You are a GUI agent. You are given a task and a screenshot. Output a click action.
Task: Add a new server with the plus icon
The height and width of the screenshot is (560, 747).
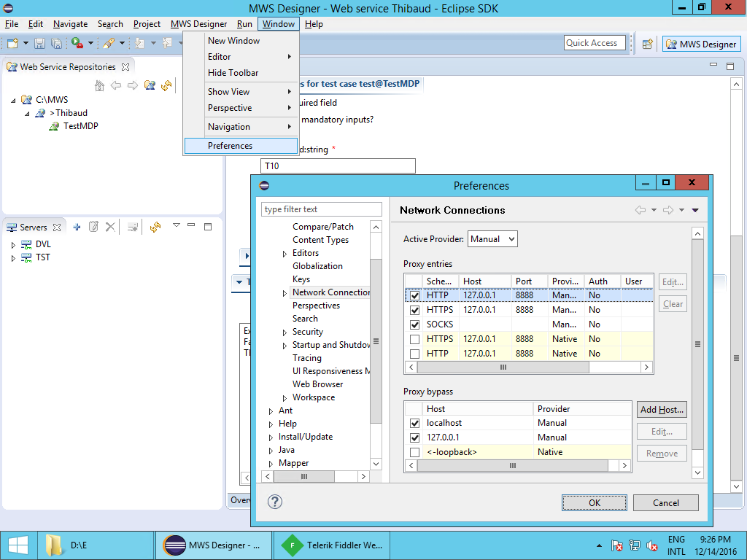(77, 227)
